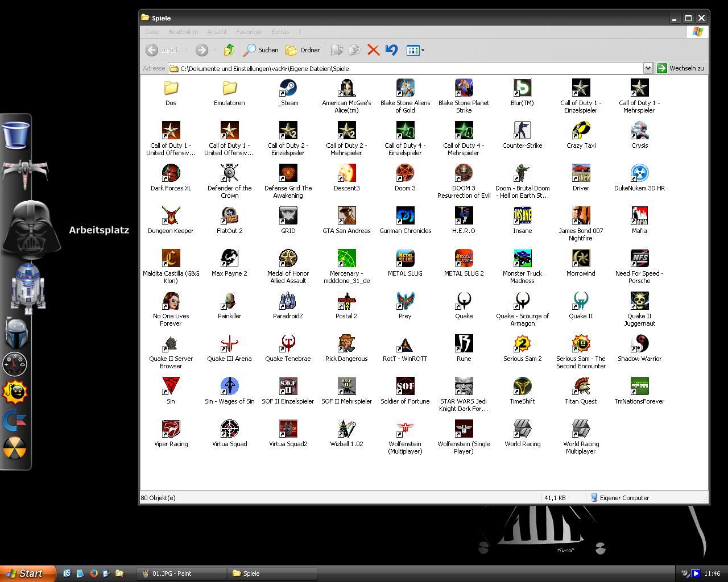Select the Soldier of Fortune icon
The image size is (728, 582).
point(405,386)
